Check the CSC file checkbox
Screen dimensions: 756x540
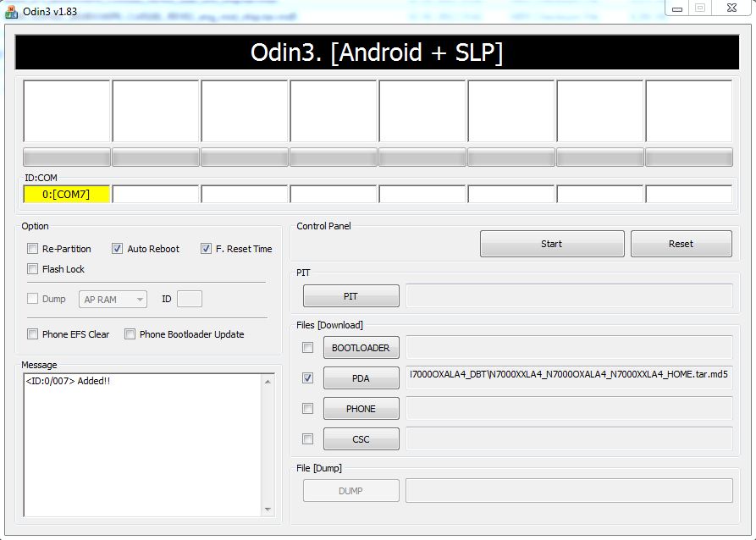pyautogui.click(x=308, y=439)
